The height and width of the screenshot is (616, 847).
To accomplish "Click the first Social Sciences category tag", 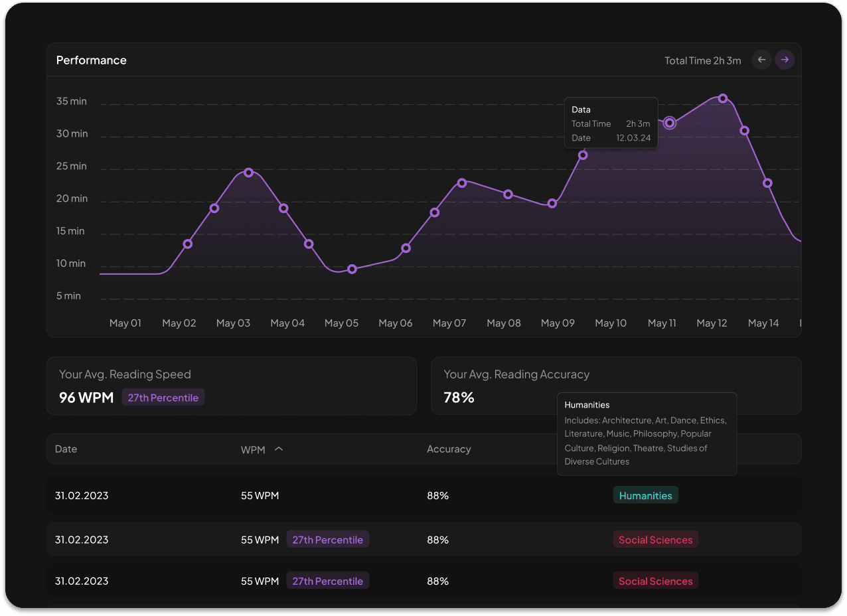I will [655, 540].
